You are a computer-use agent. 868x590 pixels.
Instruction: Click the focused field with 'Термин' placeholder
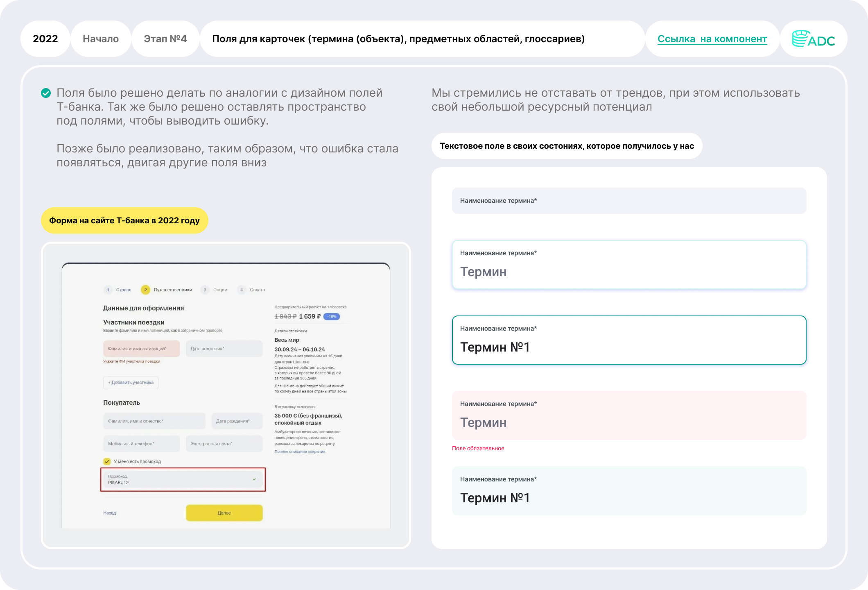pyautogui.click(x=629, y=265)
